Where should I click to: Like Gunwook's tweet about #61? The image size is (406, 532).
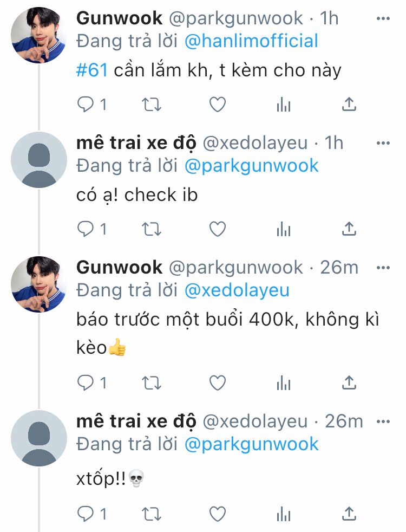217,105
